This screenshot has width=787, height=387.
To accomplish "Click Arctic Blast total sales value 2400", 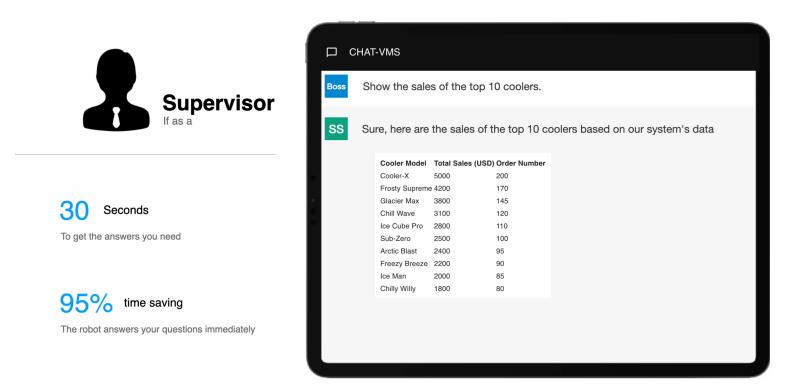I will point(442,251).
